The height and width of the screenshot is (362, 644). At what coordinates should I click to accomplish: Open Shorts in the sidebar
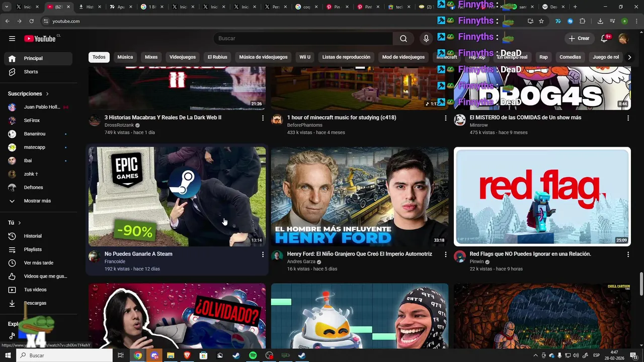[38, 72]
